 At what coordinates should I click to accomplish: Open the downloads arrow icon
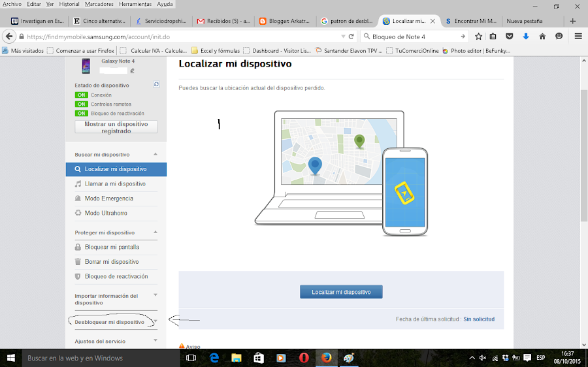pos(526,37)
